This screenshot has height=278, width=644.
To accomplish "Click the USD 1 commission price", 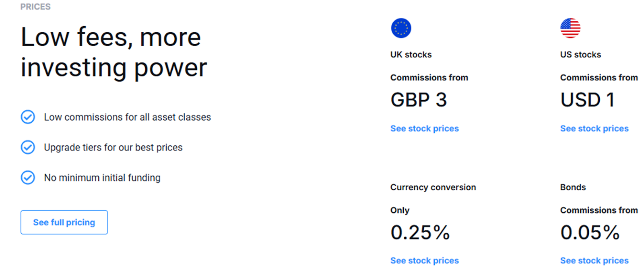I will pyautogui.click(x=588, y=100).
